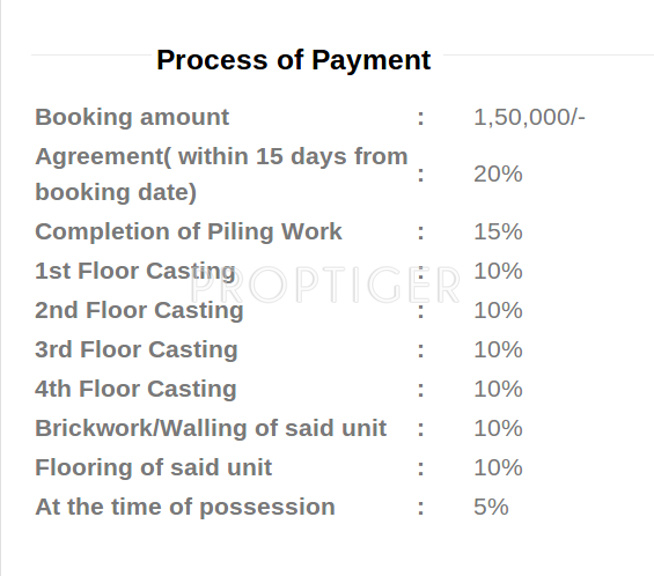Image resolution: width=654 pixels, height=576 pixels.
Task: Click the 5% possession value
Action: point(491,506)
